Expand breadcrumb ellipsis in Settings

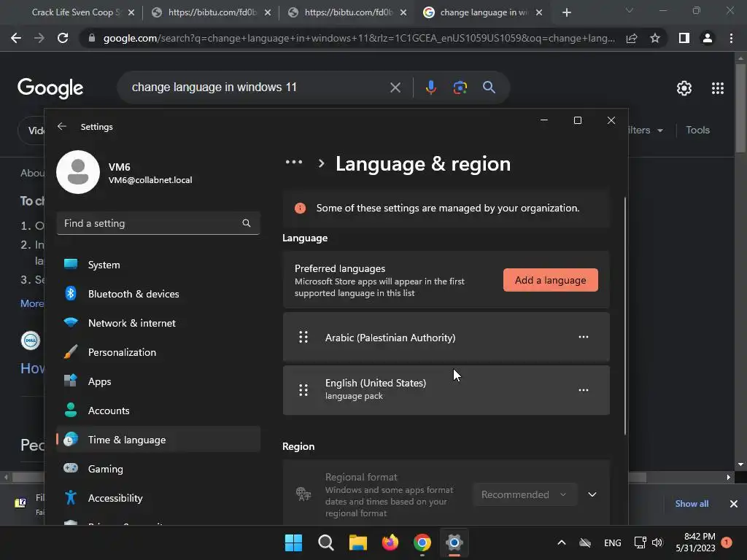click(293, 163)
